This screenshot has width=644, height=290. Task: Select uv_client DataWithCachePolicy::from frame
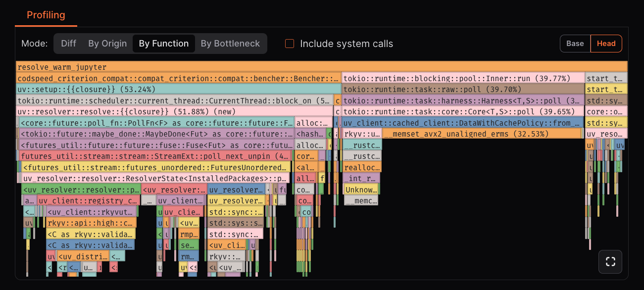463,123
